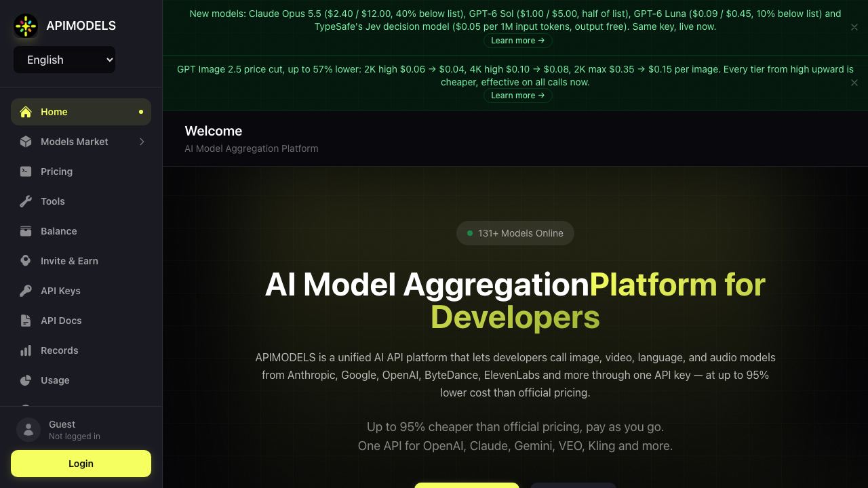Viewport: 868px width, 488px height.
Task: Click the Guest avatar icon
Action: coord(28,430)
